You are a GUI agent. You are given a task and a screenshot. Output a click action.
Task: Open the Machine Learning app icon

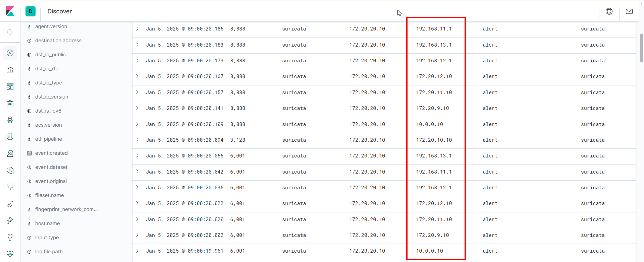point(10,137)
